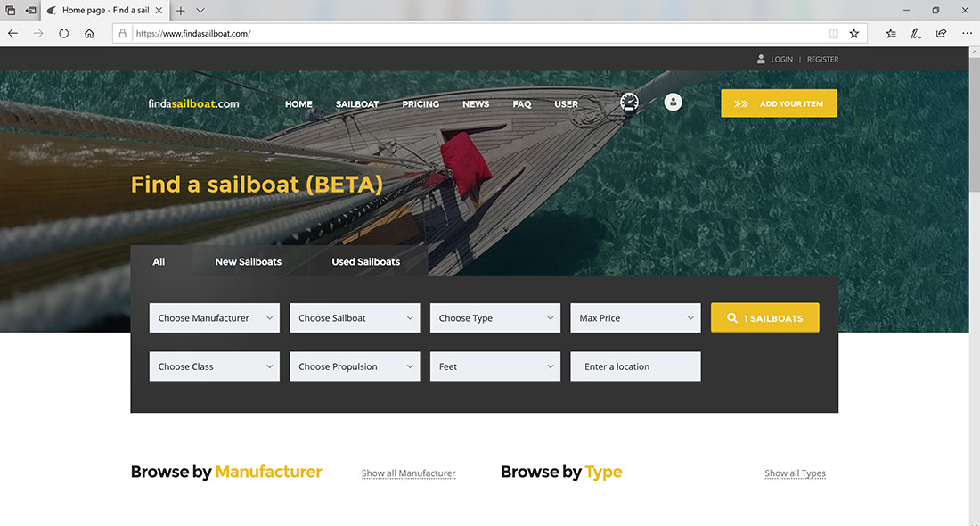Close the Home page browser tab
This screenshot has height=526, width=980.
(x=159, y=10)
